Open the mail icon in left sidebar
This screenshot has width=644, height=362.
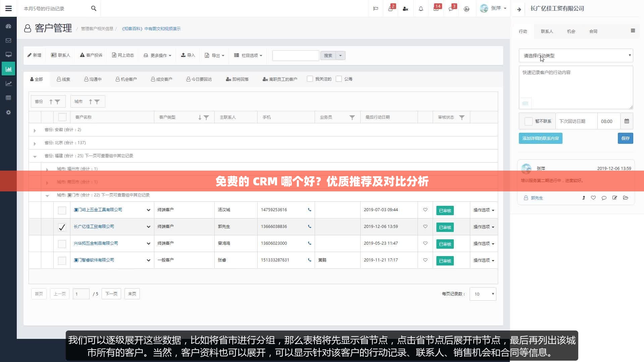8,41
